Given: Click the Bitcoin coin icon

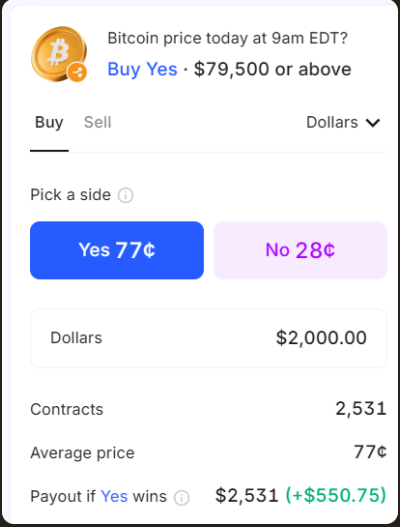Looking at the screenshot, I should (59, 53).
